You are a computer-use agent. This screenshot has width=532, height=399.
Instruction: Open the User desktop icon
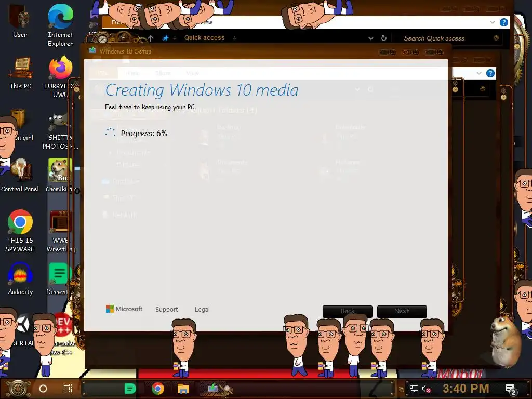point(20,21)
